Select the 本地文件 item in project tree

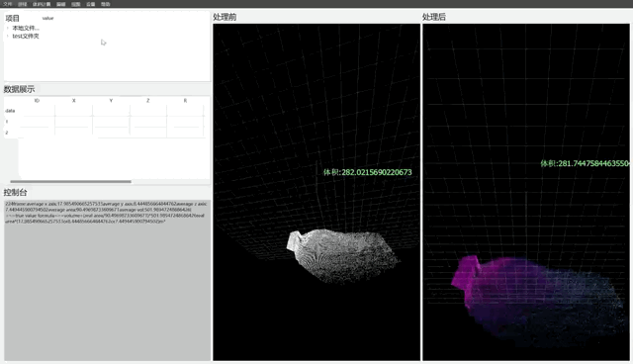tap(26, 28)
